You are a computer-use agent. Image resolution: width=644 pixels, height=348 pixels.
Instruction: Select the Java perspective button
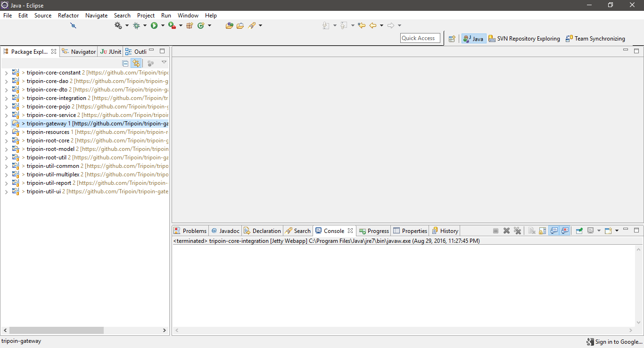(474, 39)
